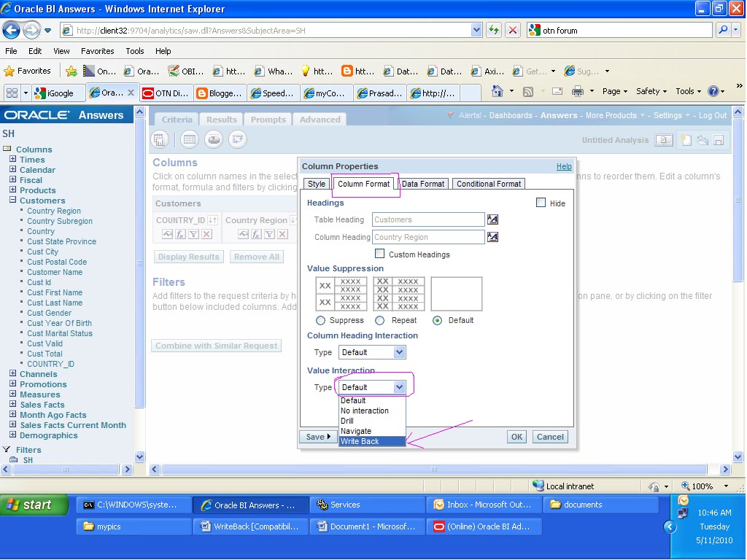Viewport: 747px width, 560px height.
Task: Click the IE help question mark icon
Action: pyautogui.click(x=713, y=91)
